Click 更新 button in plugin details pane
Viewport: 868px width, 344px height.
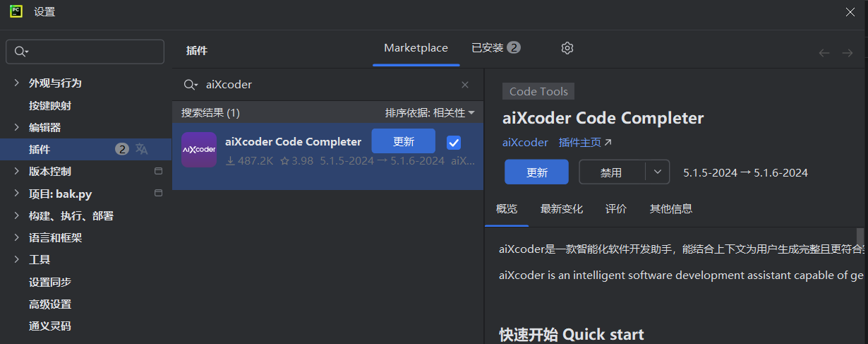pos(536,172)
